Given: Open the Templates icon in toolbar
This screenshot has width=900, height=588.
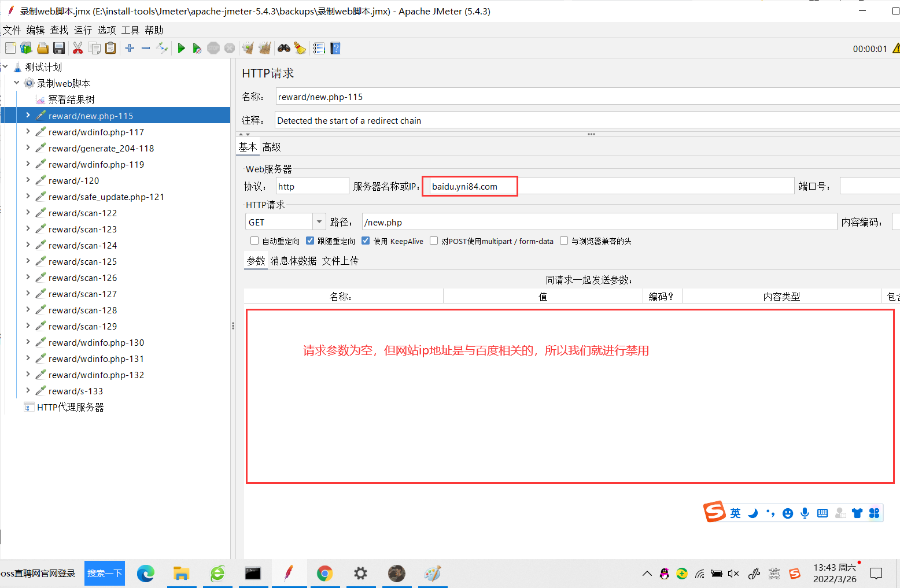Looking at the screenshot, I should point(26,48).
